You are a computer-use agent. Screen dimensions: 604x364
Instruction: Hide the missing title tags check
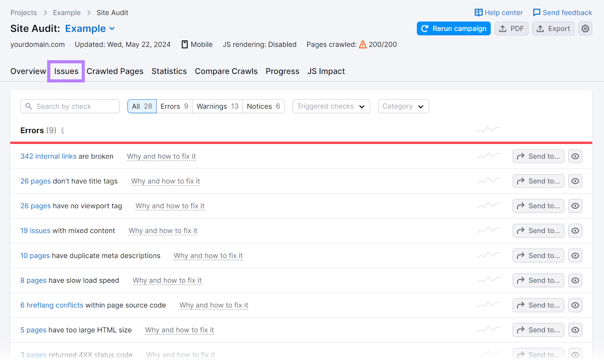pos(575,181)
